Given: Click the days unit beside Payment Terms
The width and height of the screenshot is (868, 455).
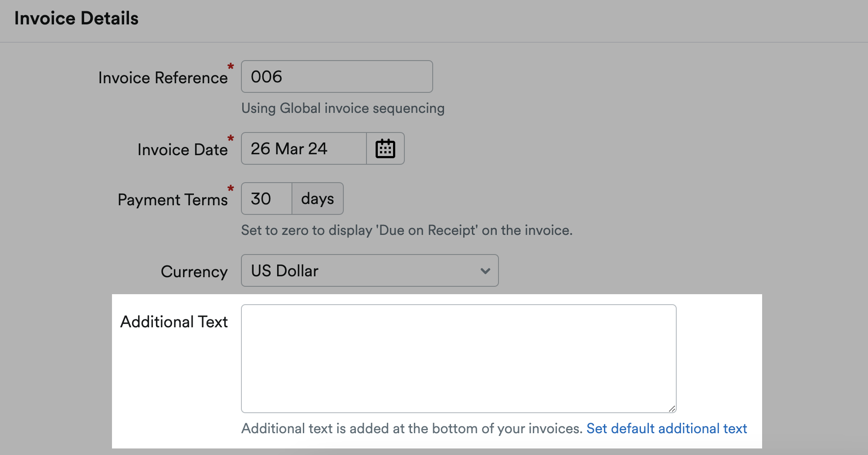Looking at the screenshot, I should click(317, 198).
